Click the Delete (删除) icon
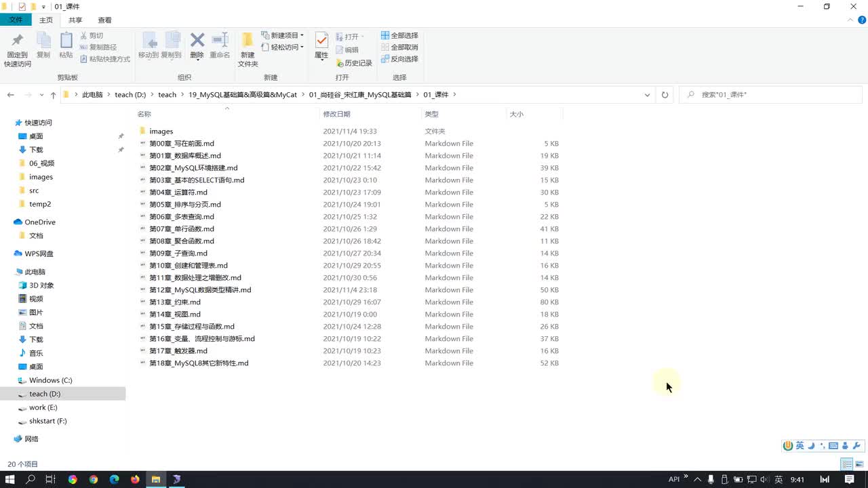This screenshot has height=488, width=868. (197, 41)
